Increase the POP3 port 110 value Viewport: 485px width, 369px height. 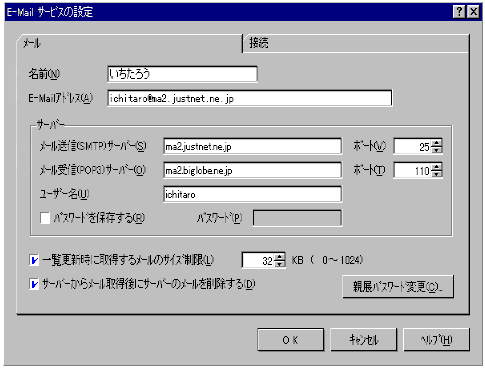point(436,167)
